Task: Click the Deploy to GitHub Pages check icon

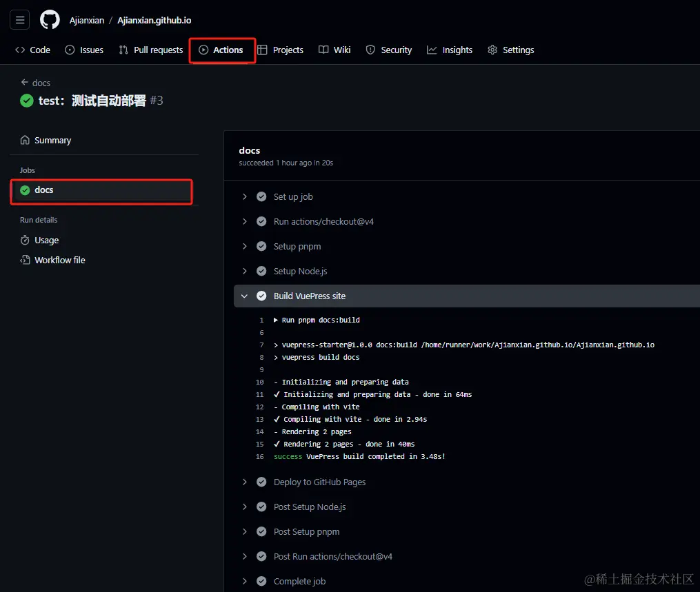Action: (261, 482)
